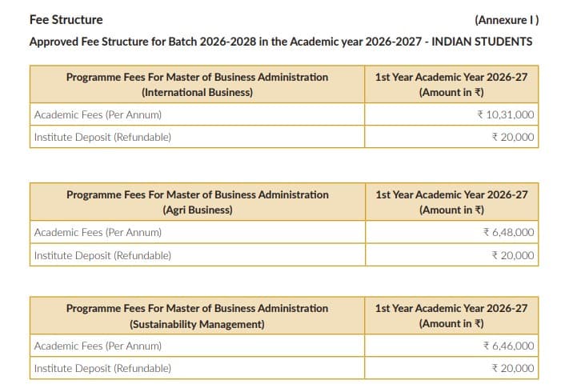Click the Agri Business programme header cell

coord(197,202)
